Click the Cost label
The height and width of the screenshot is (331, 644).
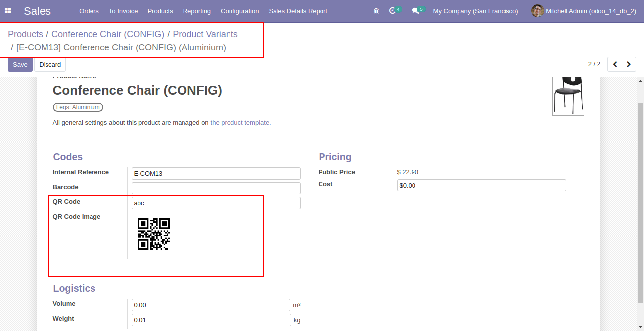point(325,184)
